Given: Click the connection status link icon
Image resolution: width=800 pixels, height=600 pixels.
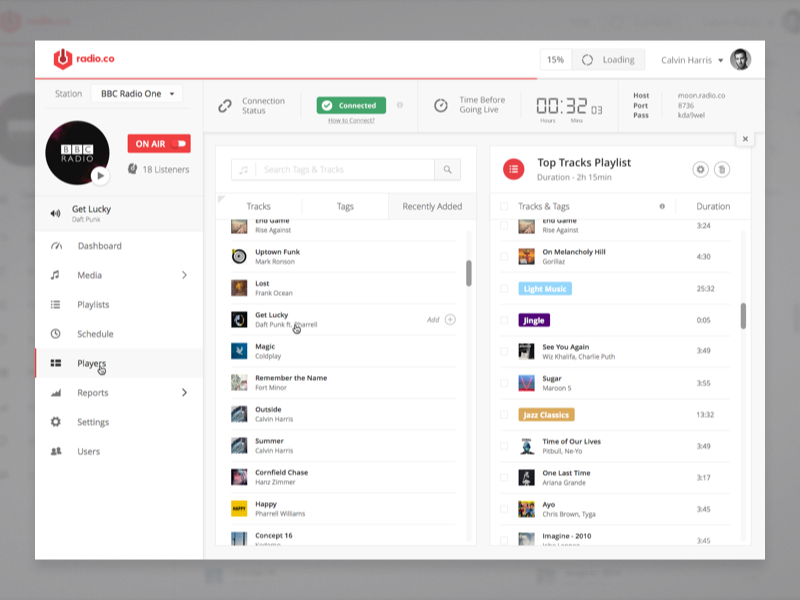Looking at the screenshot, I should coord(224,106).
